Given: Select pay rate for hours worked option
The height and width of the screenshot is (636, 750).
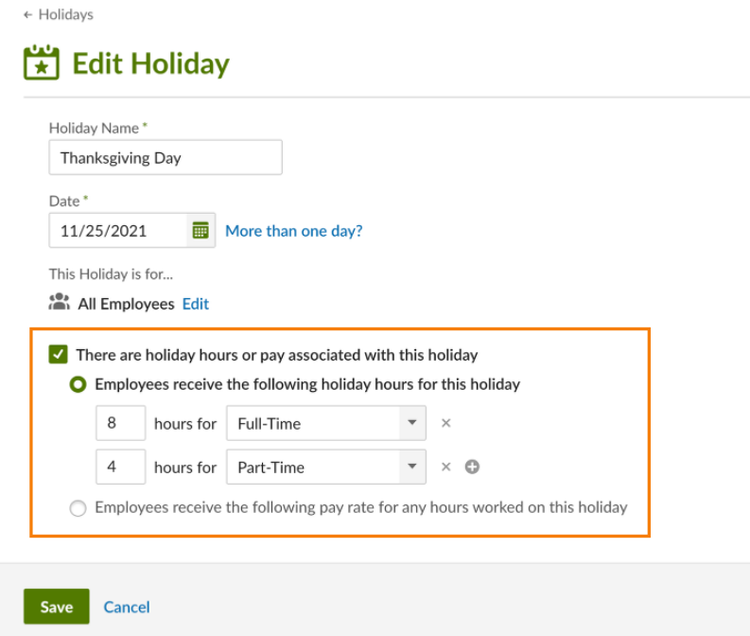Looking at the screenshot, I should (x=78, y=508).
